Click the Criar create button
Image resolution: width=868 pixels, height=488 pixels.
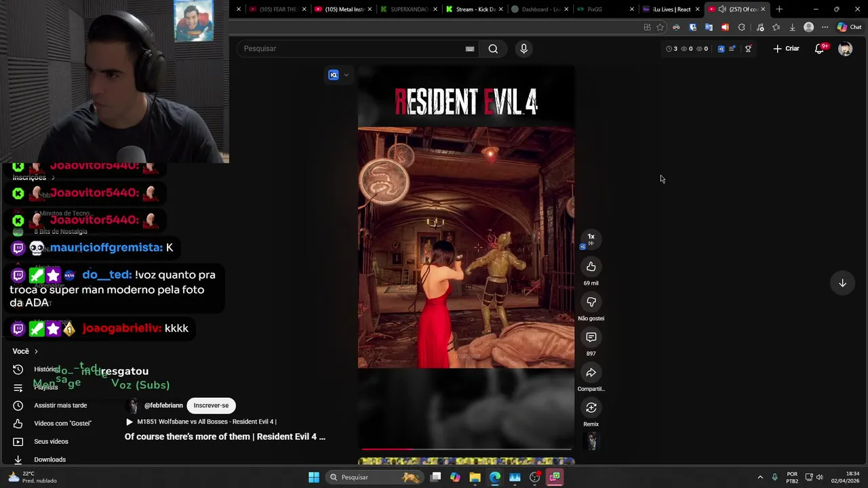(786, 49)
